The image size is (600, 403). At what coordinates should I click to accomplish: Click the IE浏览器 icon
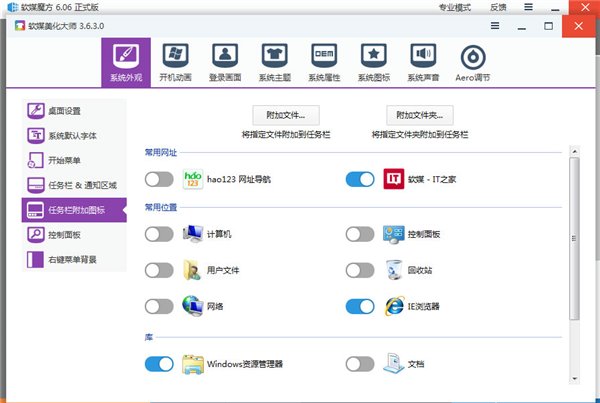(395, 306)
